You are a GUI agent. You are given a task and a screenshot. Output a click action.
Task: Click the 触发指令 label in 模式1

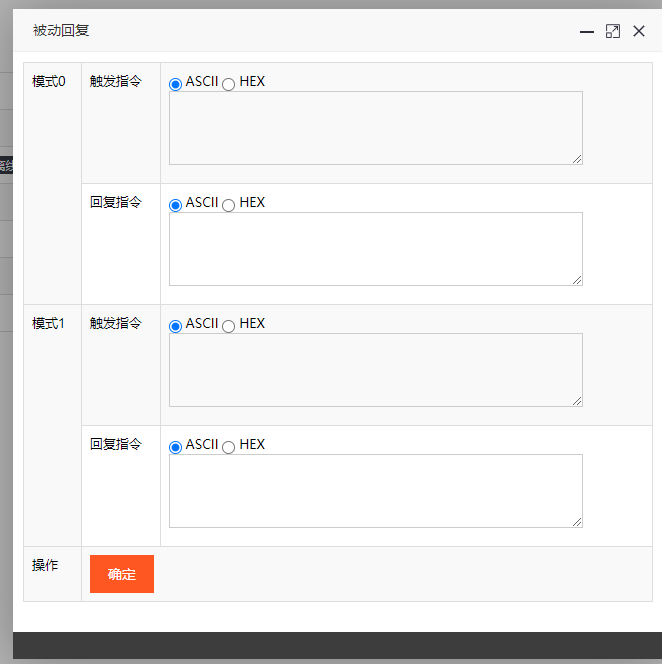click(116, 323)
